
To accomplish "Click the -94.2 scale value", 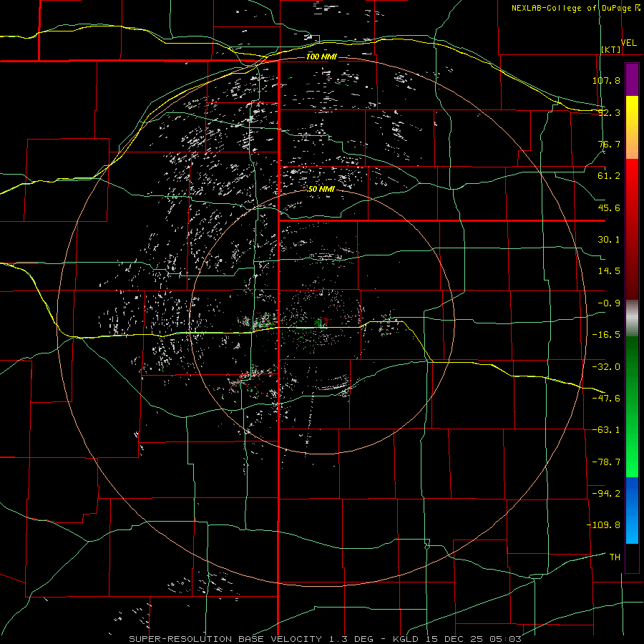I will 606,494.
